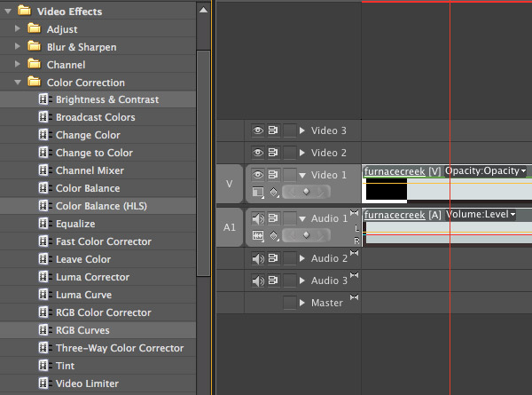Open Audio 1 waveform display style icon
532x395 pixels.
pyautogui.click(x=258, y=235)
